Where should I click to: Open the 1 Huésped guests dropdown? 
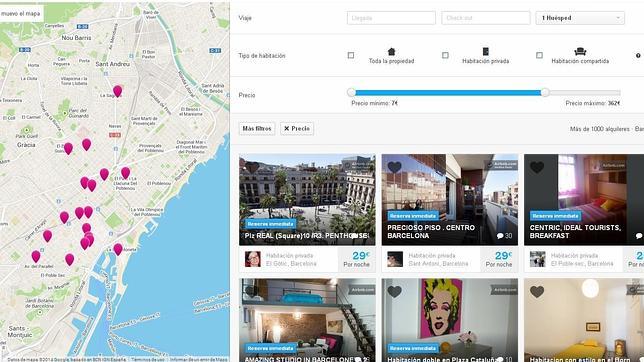pos(580,18)
